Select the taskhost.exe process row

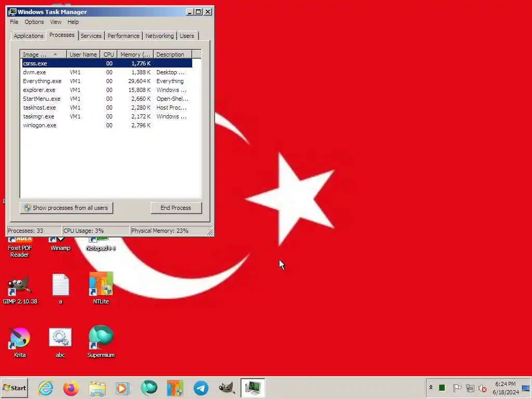click(x=107, y=108)
